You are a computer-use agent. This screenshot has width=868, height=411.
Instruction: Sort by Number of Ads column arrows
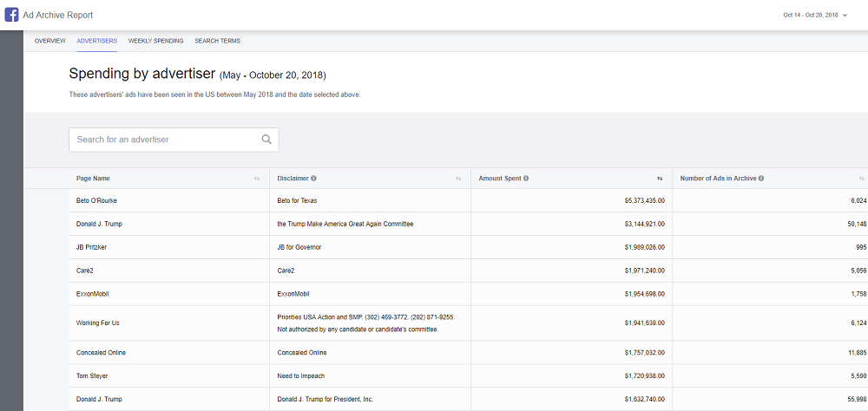pyautogui.click(x=861, y=179)
